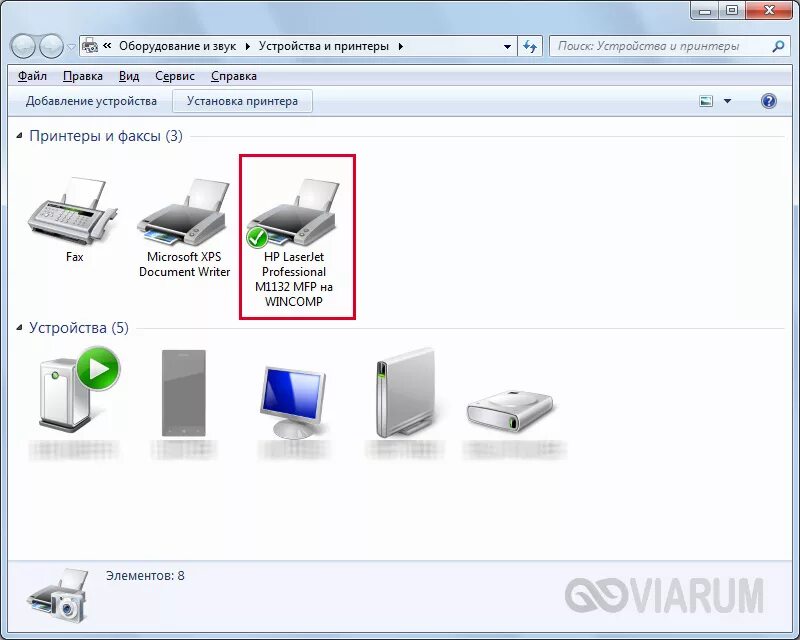Image resolution: width=800 pixels, height=640 pixels.
Task: Open recent pages dropdown beside navigation arrows
Action: [x=71, y=47]
